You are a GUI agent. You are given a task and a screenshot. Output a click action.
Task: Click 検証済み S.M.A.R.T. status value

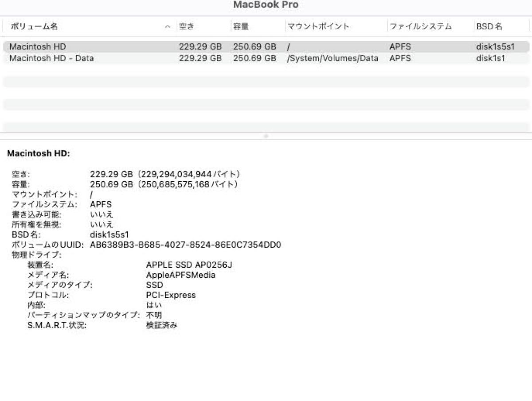click(162, 325)
